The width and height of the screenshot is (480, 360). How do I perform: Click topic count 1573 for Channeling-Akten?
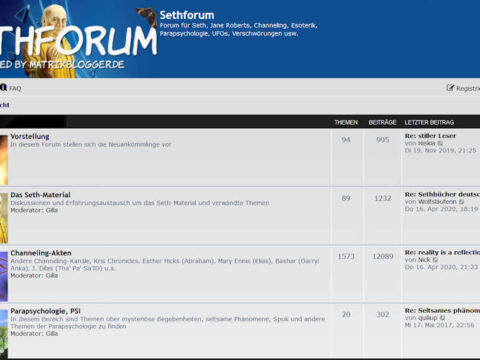(346, 256)
